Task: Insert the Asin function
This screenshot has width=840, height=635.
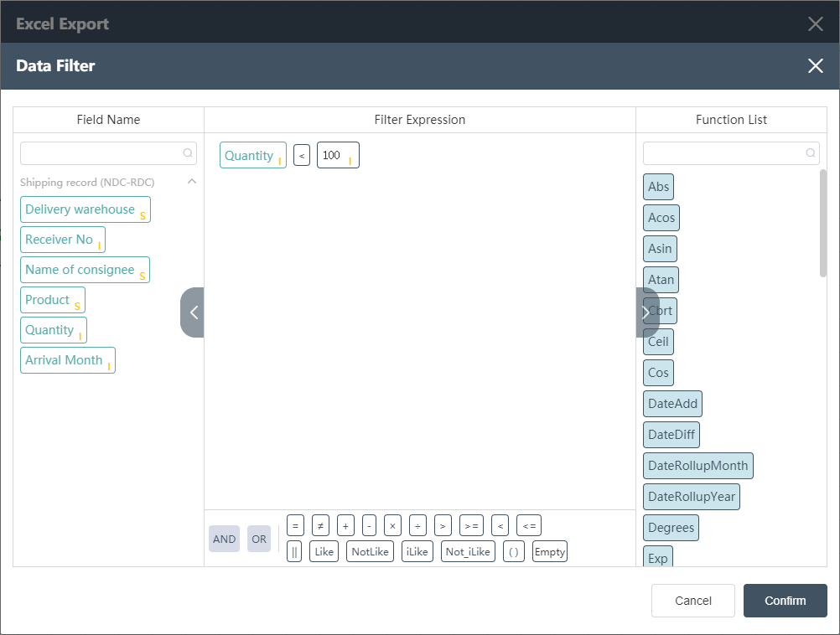Action: 660,249
